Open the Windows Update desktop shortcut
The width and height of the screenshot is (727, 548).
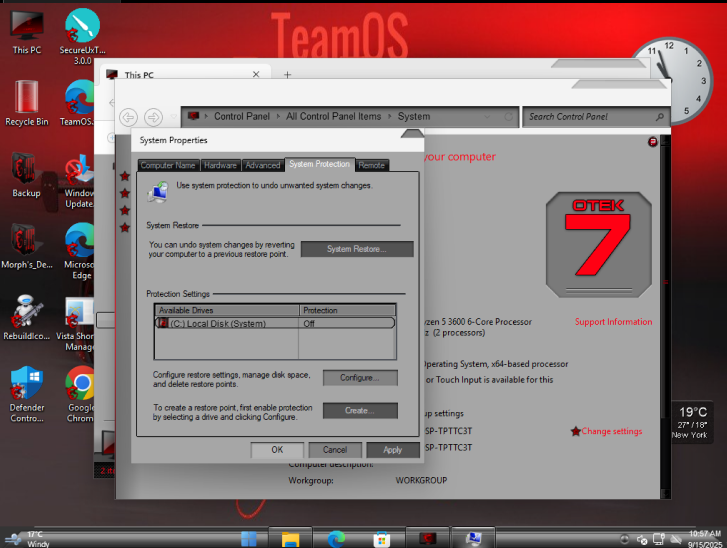pos(79,181)
